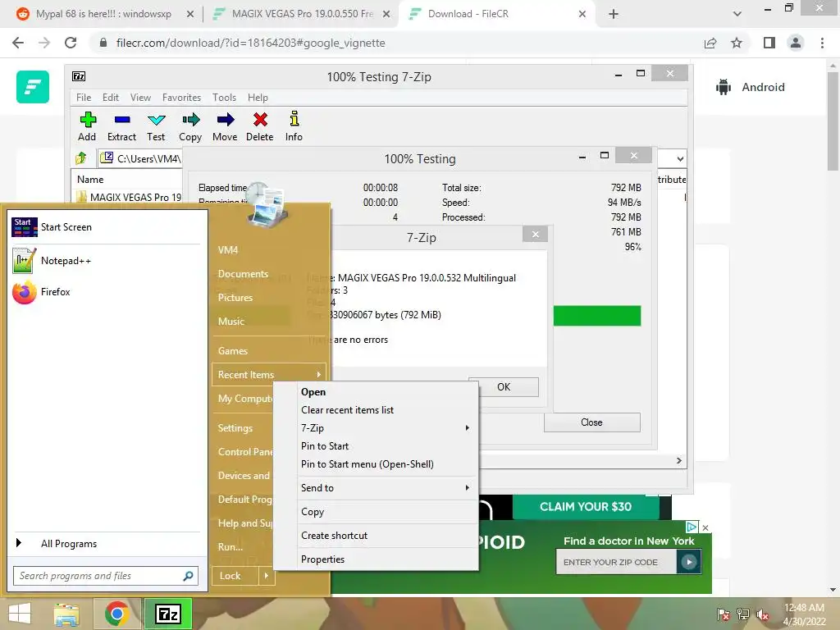Click Lock button in Start menu
This screenshot has width=840, height=630.
click(235, 576)
